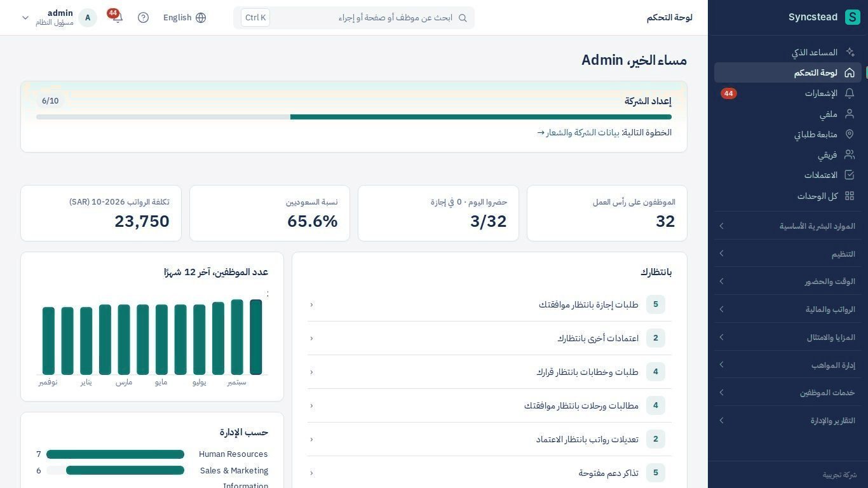The width and height of the screenshot is (868, 488).
Task: Click the الاعتمادات checkmark icon
Action: click(850, 175)
